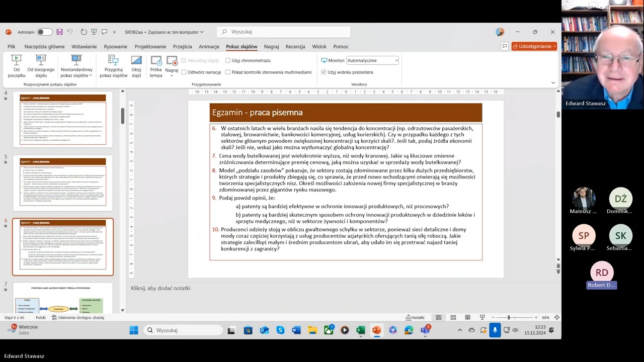Start Próba tempa timing rehearsal
The height and width of the screenshot is (362, 644).
pyautogui.click(x=156, y=66)
